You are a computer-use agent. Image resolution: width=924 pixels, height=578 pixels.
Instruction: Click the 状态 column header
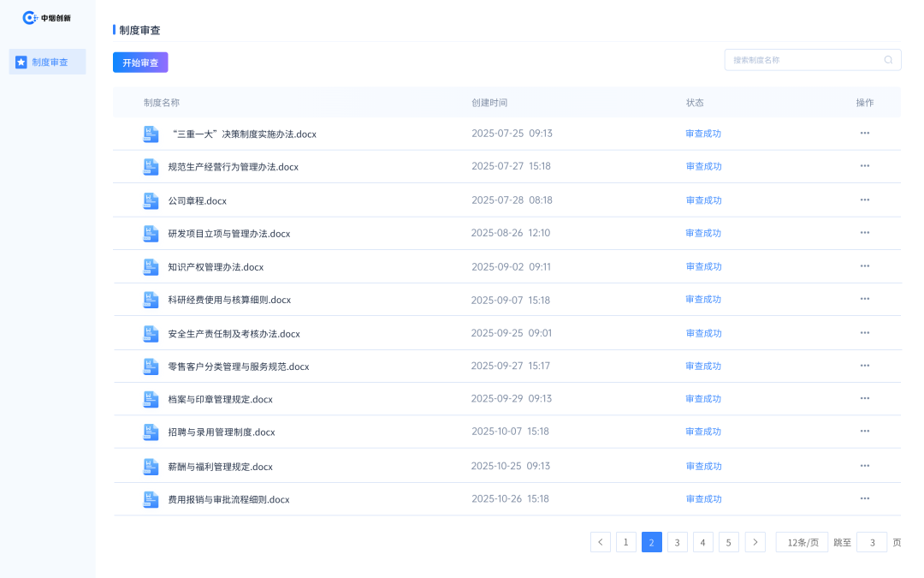point(695,103)
